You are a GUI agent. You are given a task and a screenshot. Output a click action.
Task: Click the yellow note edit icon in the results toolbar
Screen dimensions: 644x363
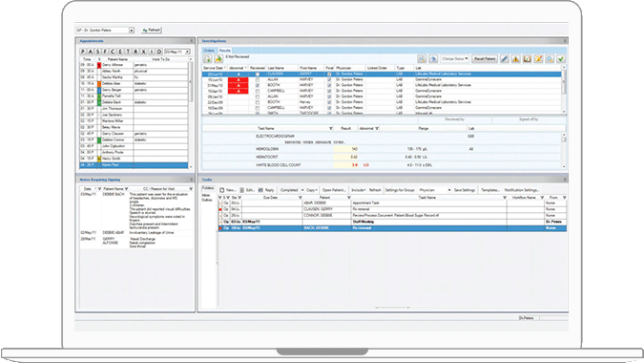(x=538, y=59)
